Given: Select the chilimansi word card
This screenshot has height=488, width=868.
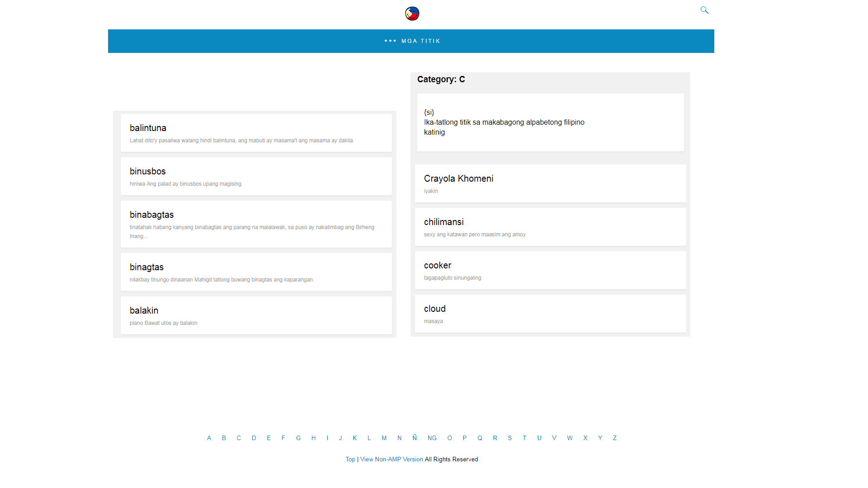Looking at the screenshot, I should point(443,222).
